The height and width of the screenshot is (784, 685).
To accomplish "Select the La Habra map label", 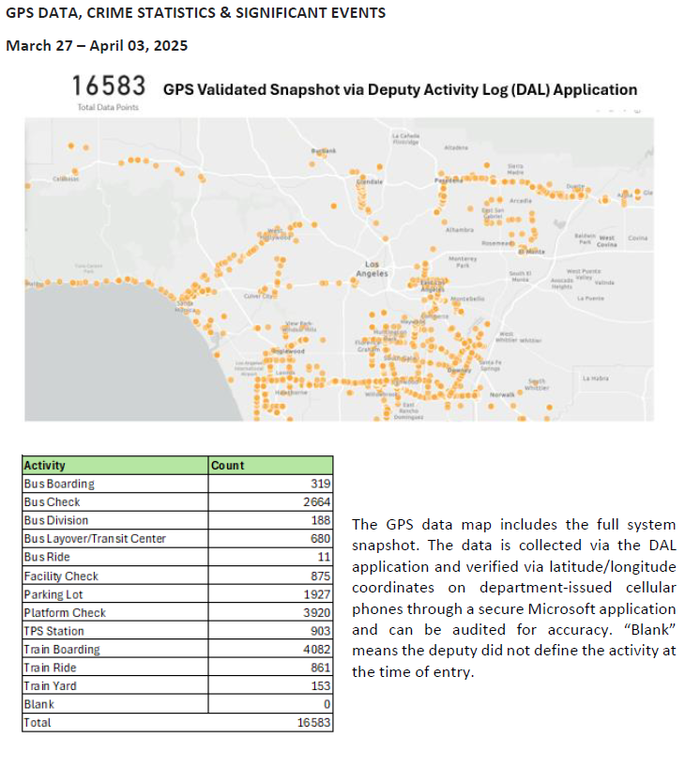I will 596,377.
